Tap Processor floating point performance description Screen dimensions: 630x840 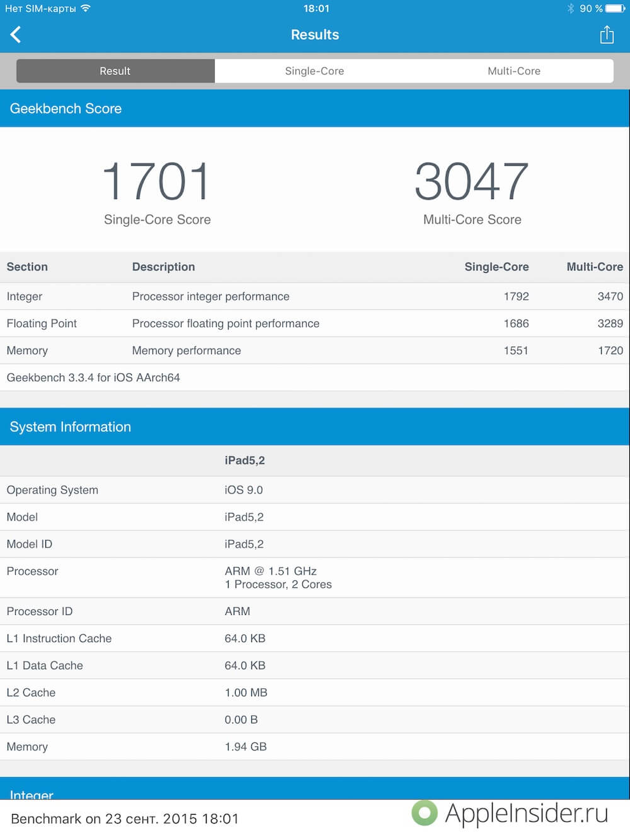pyautogui.click(x=226, y=323)
